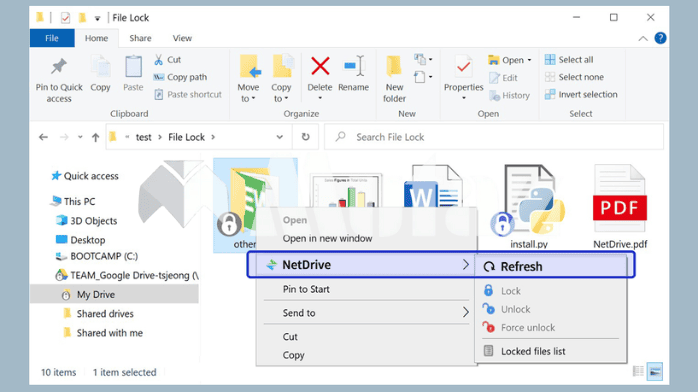This screenshot has width=698, height=392.
Task: Click Select none in ribbon
Action: [574, 77]
